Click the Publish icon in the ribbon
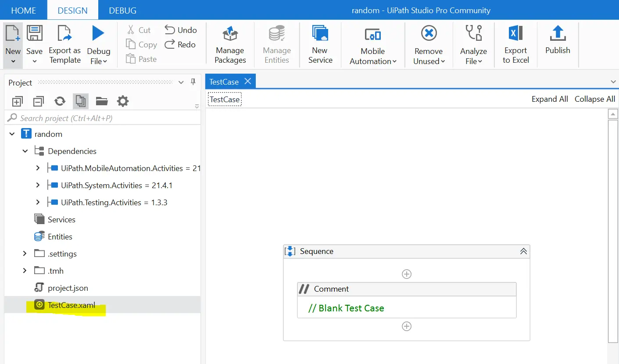Viewport: 619px width, 364px height. pyautogui.click(x=557, y=34)
